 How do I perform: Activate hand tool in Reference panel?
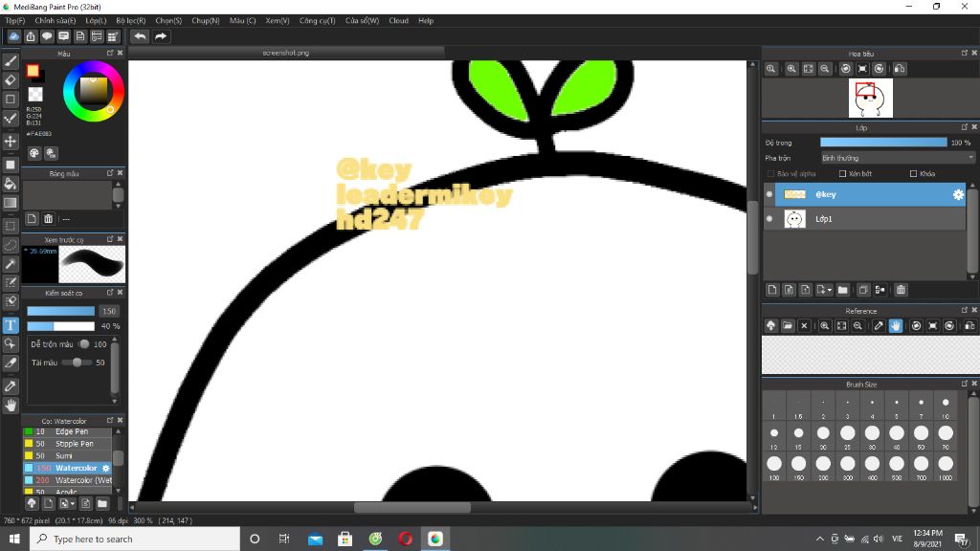pyautogui.click(x=896, y=325)
